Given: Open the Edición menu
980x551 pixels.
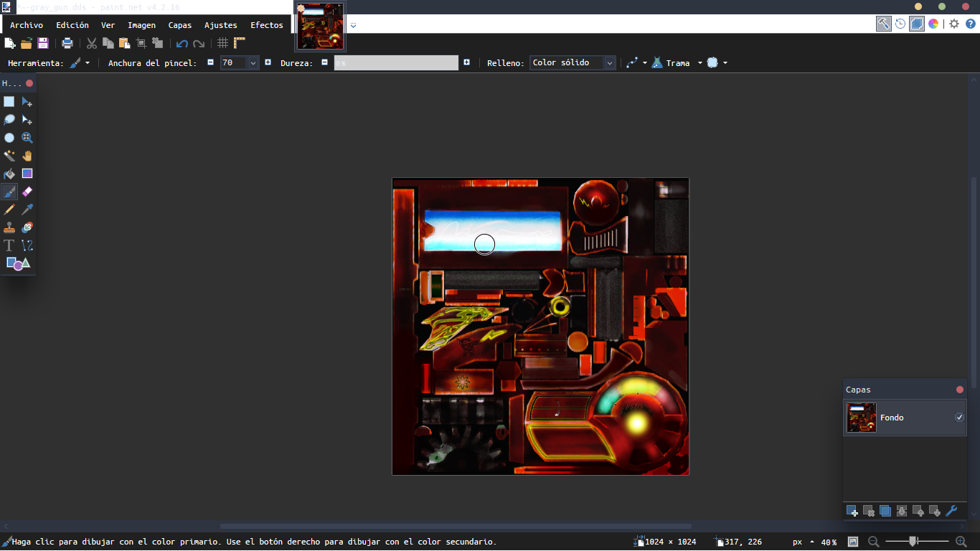Looking at the screenshot, I should pos(72,25).
